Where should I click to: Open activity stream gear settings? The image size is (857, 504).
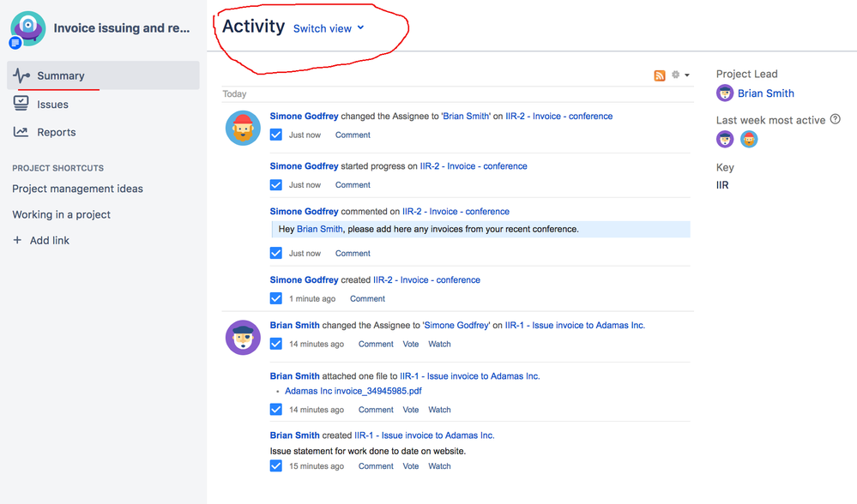[x=675, y=75]
